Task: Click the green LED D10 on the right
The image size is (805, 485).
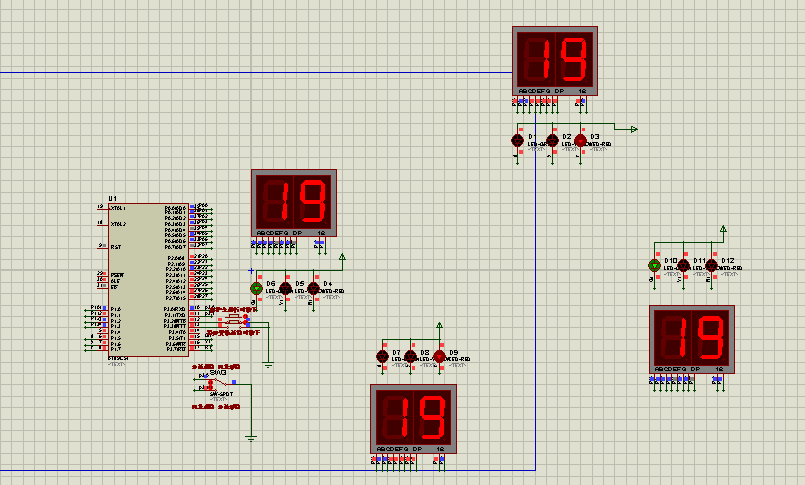Action: (x=655, y=265)
